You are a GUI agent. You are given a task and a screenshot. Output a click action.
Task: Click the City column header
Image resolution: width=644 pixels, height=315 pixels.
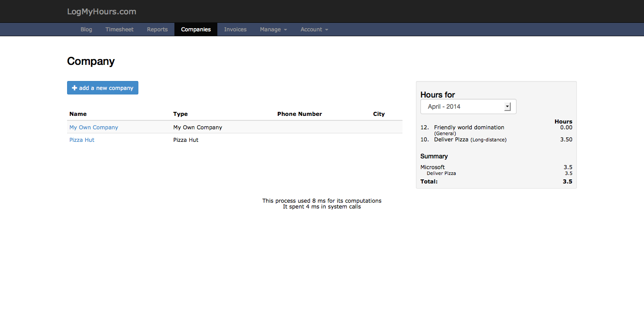379,114
